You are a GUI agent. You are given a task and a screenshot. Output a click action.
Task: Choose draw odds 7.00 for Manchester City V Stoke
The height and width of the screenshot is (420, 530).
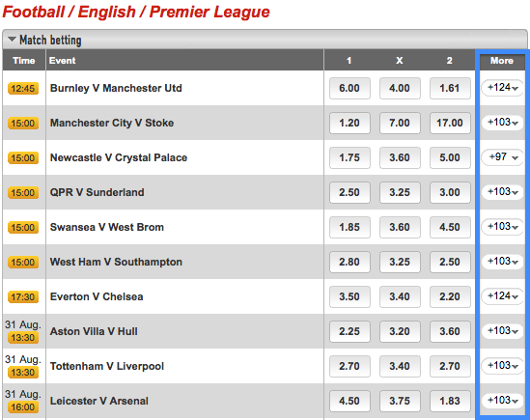400,123
